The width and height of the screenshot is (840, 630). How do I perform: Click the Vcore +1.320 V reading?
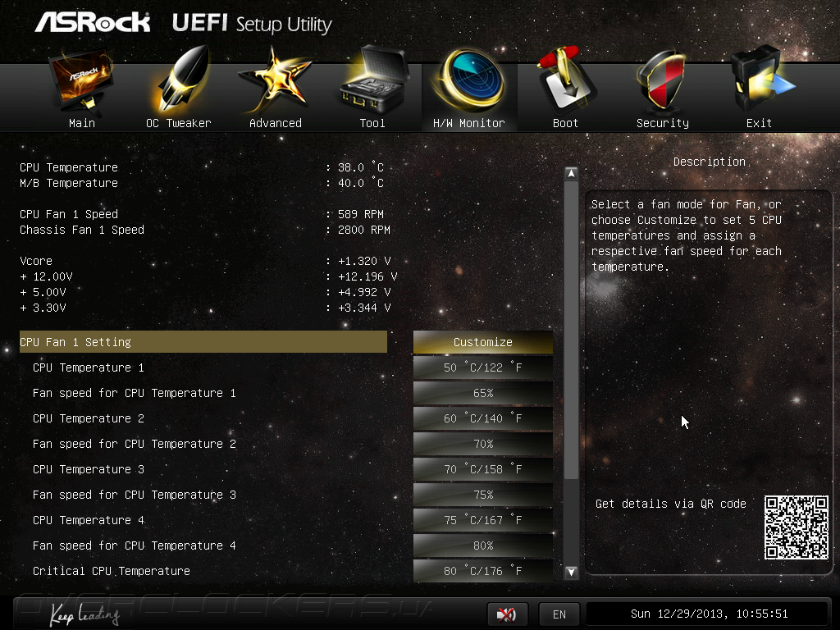click(x=364, y=261)
